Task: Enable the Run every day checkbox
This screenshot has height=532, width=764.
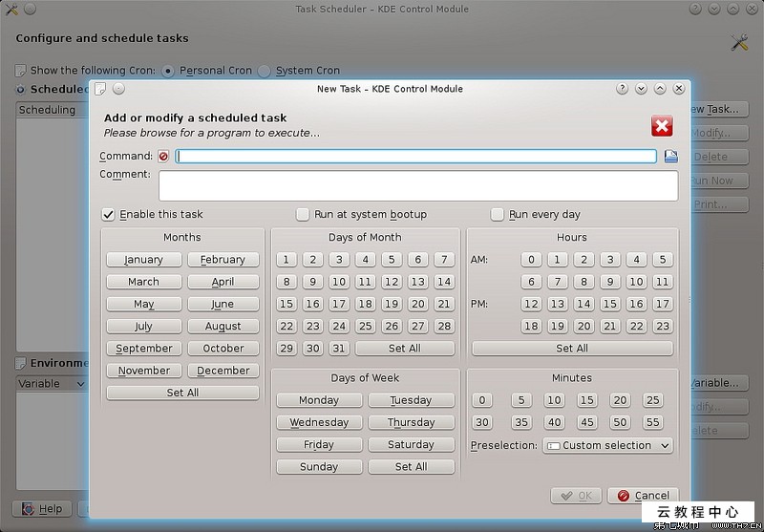Action: pos(498,215)
